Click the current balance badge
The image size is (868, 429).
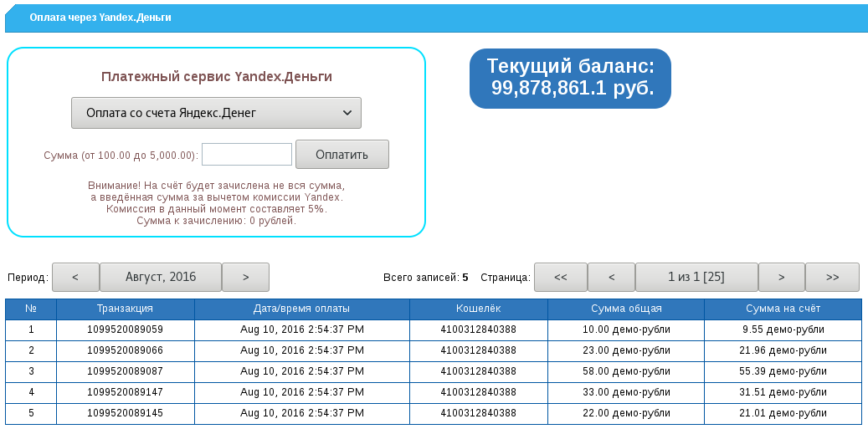(x=570, y=78)
